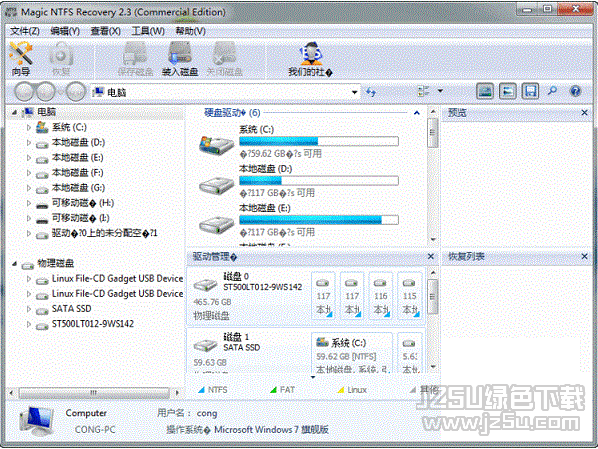Select the unallocated space tree entry
Screen dimensions: 598x449
coord(104,233)
